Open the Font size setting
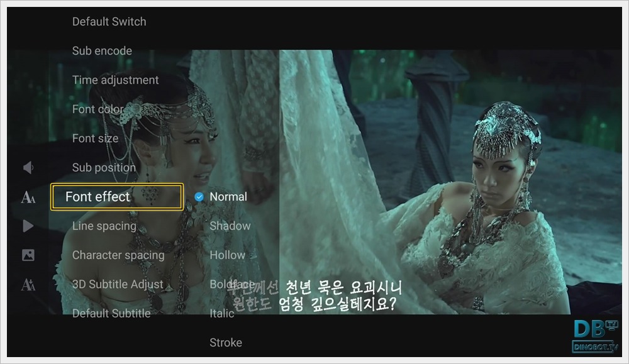 (95, 138)
